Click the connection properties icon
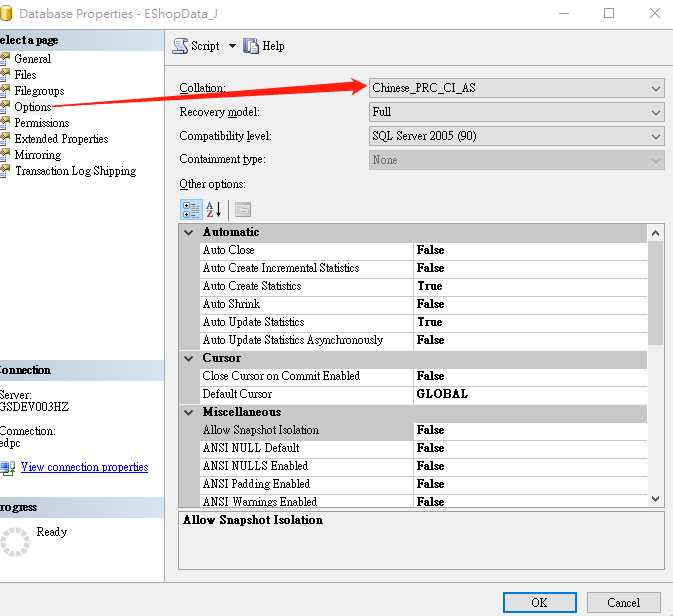 (x=8, y=467)
